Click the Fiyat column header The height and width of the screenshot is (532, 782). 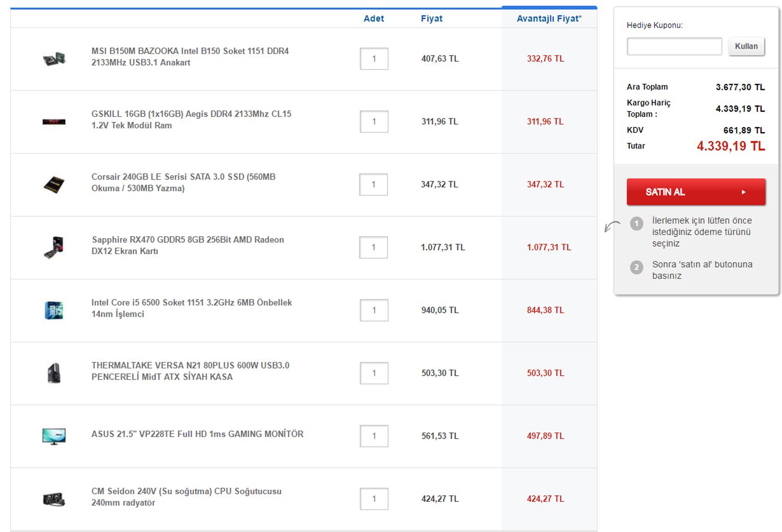pyautogui.click(x=431, y=18)
